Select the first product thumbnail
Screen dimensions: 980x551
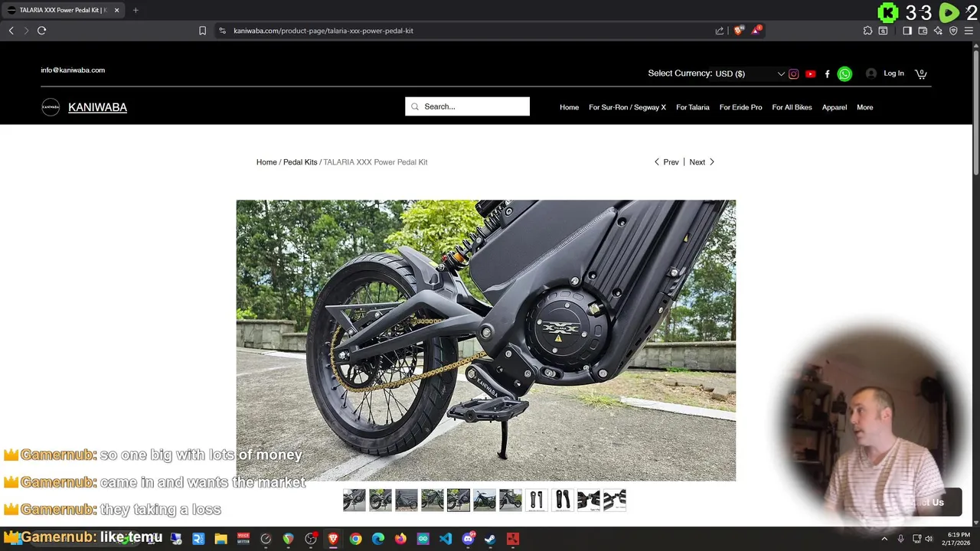coord(354,500)
